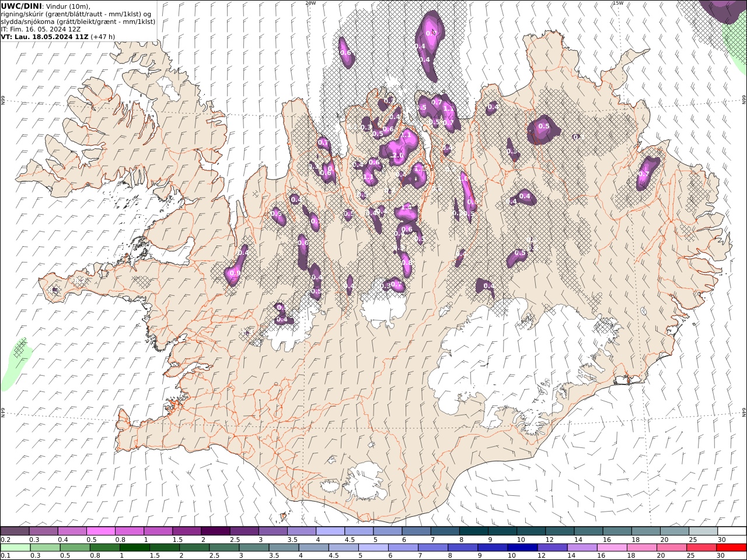Image resolution: width=747 pixels, height=560 pixels.
Task: Pick the dark plum swatch after 0.2
Action: pyautogui.click(x=15, y=531)
